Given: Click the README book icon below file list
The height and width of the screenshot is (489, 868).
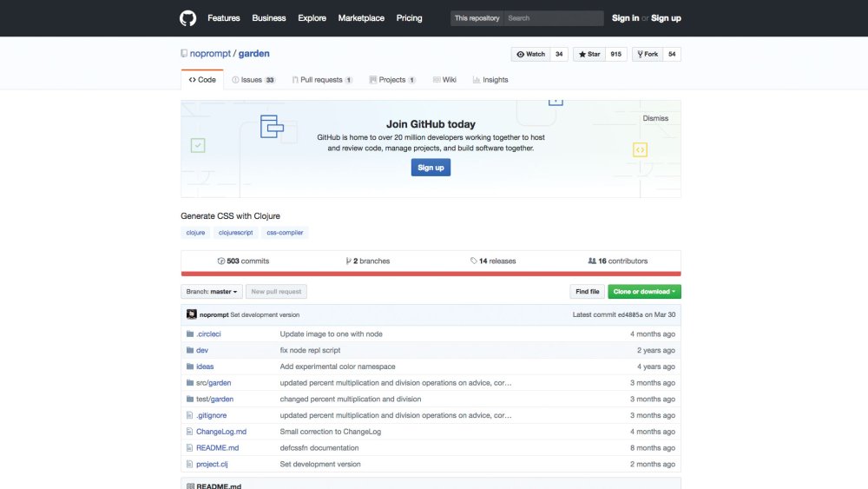Looking at the screenshot, I should 190,486.
